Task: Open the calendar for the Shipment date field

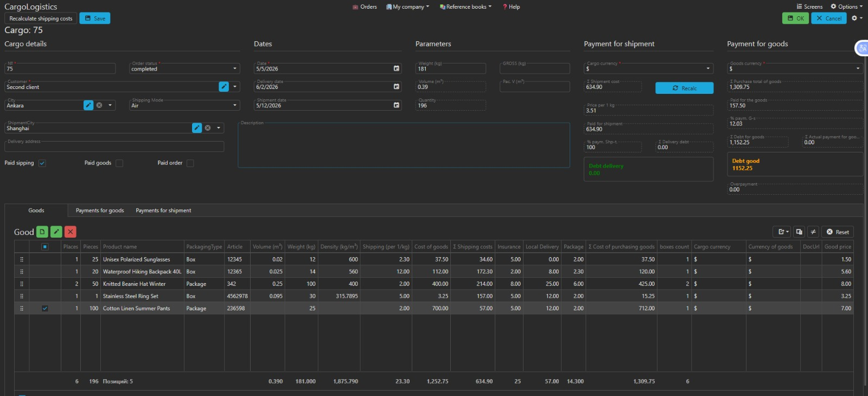Action: [x=396, y=105]
